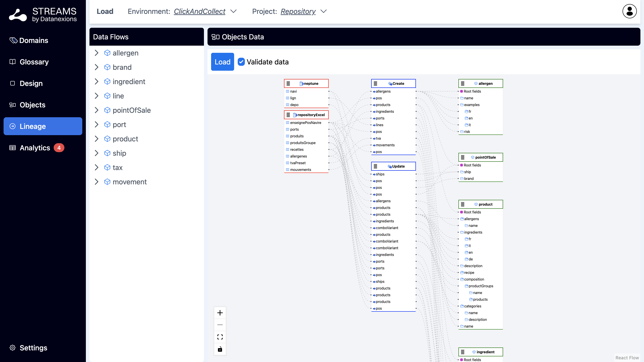This screenshot has width=644, height=362.
Task: Click the neptune node list icon
Action: pos(288,83)
